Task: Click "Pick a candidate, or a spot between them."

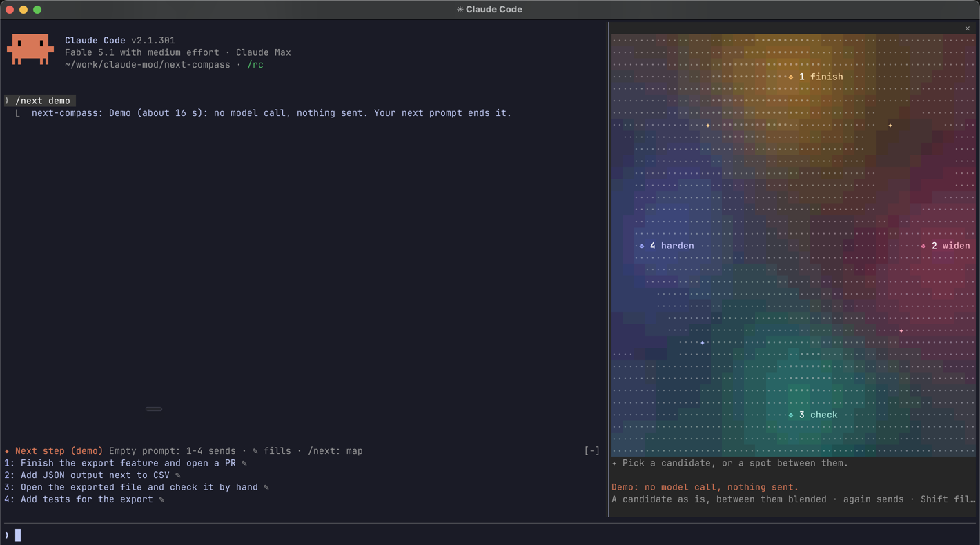Action: coord(736,464)
